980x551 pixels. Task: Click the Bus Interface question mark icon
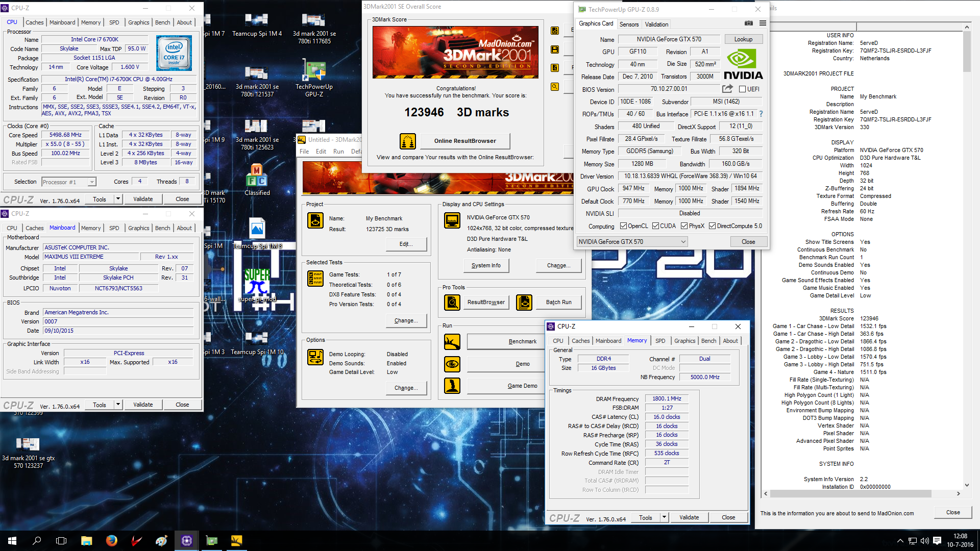pyautogui.click(x=761, y=114)
